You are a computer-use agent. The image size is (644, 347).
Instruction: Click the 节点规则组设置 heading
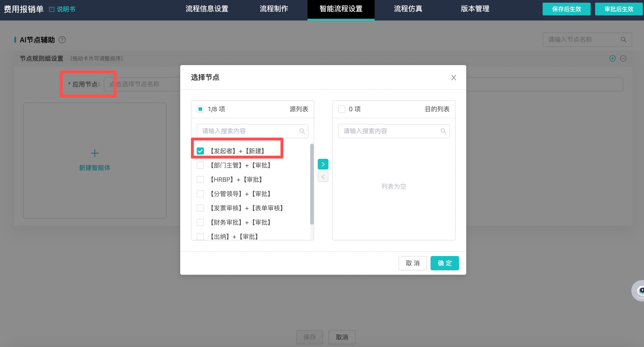click(x=42, y=58)
